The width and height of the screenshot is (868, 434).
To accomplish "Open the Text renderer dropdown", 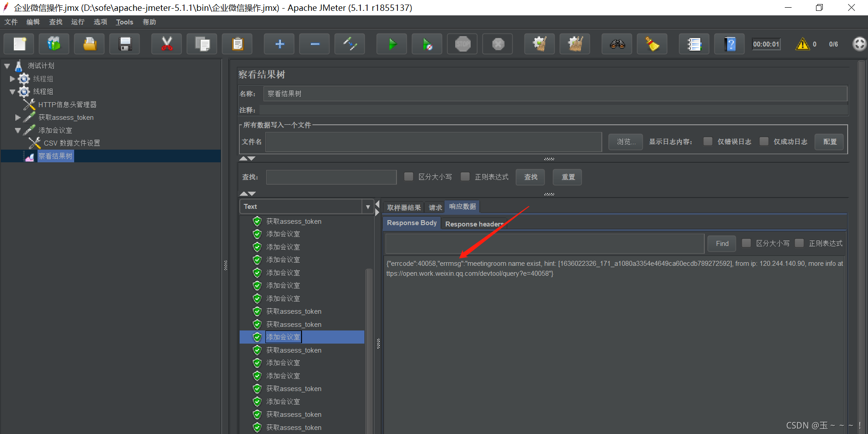I will tap(368, 207).
